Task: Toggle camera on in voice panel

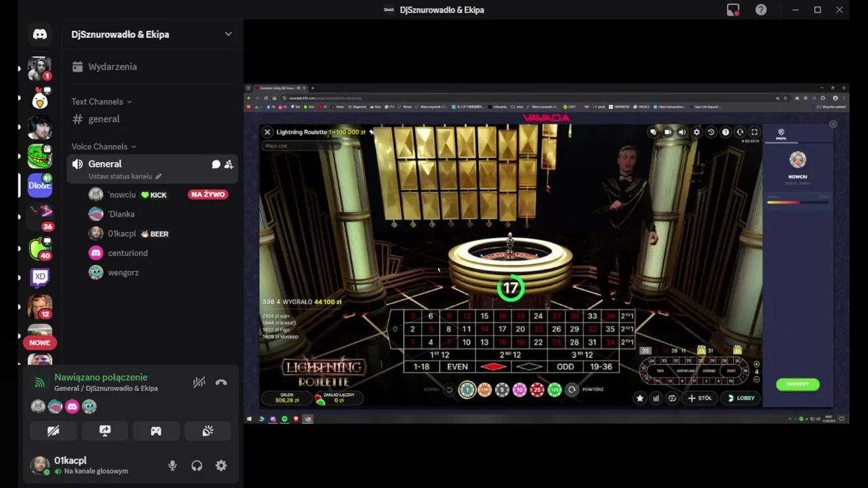Action: (x=53, y=431)
